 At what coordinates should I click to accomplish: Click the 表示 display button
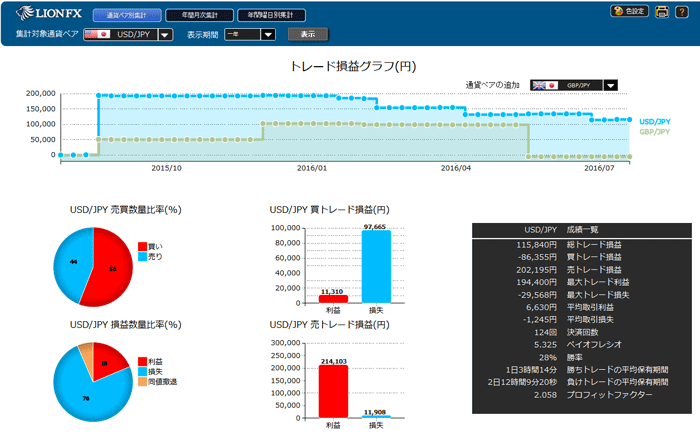[x=308, y=34]
